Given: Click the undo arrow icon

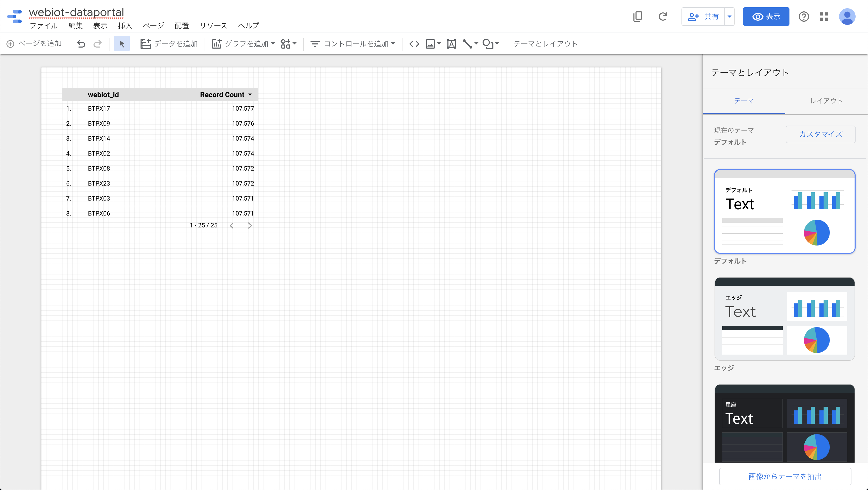Looking at the screenshot, I should coord(81,44).
